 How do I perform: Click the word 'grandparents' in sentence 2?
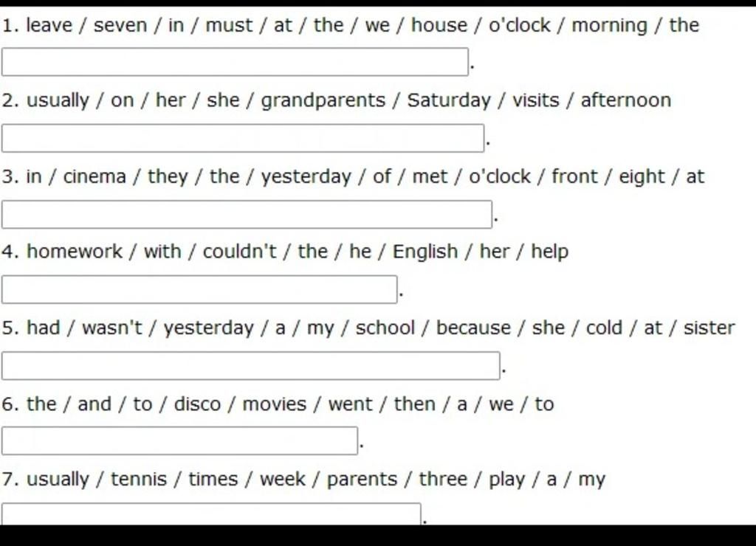point(323,101)
